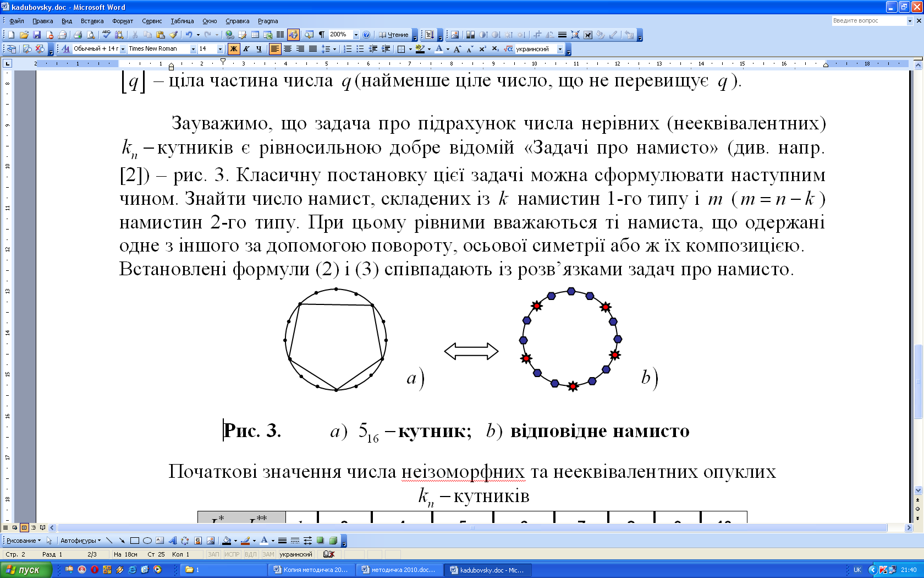
Task: Expand the Рисование menu
Action: (24, 541)
